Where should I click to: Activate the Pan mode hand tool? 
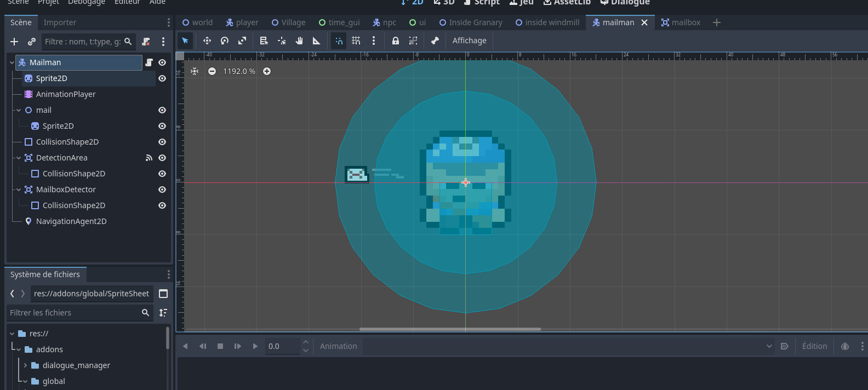(299, 41)
